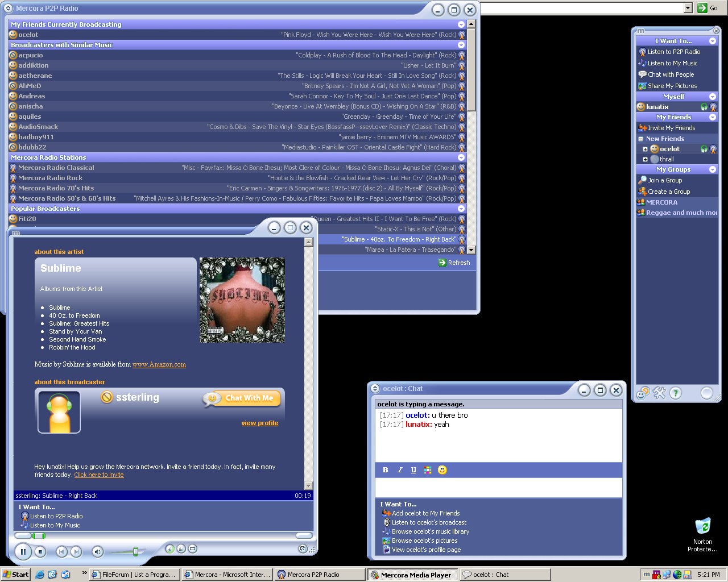Click headphones icon next to ocelot in sidebar
728x582 pixels.
[x=704, y=149]
